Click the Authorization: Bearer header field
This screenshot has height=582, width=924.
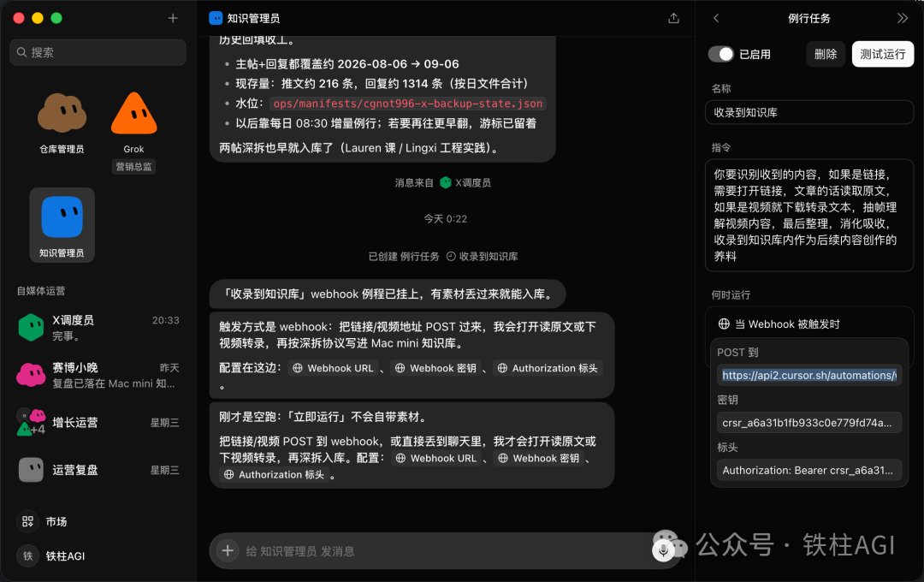point(808,470)
